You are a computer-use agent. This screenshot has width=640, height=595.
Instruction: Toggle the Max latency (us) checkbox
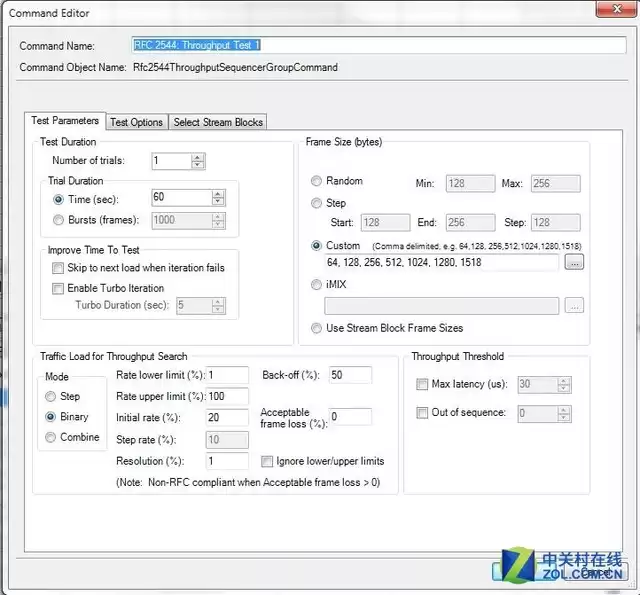tap(422, 384)
